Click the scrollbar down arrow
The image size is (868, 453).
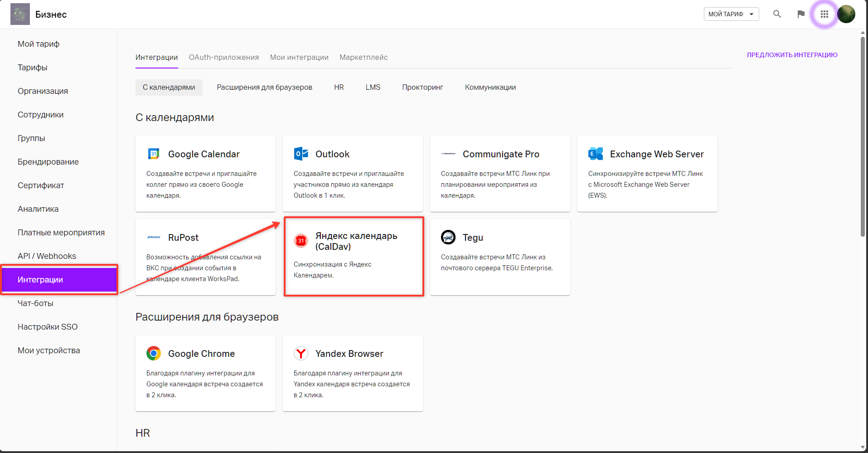point(863,447)
